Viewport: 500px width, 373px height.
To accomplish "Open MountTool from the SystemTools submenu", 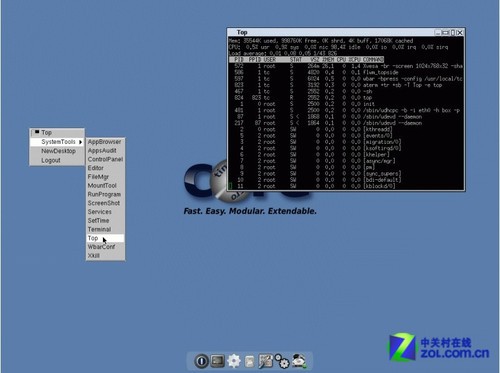I will click(105, 186).
